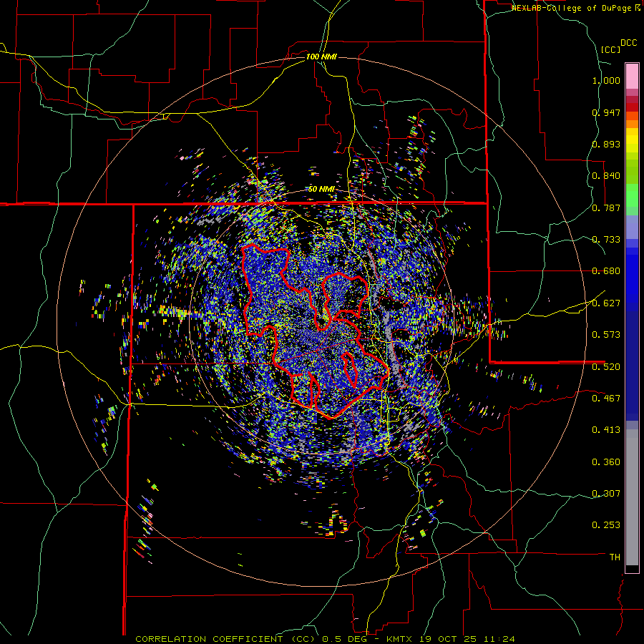This screenshot has width=644, height=644.
Task: Pick the gray color band near 0.307
Action: click(632, 497)
